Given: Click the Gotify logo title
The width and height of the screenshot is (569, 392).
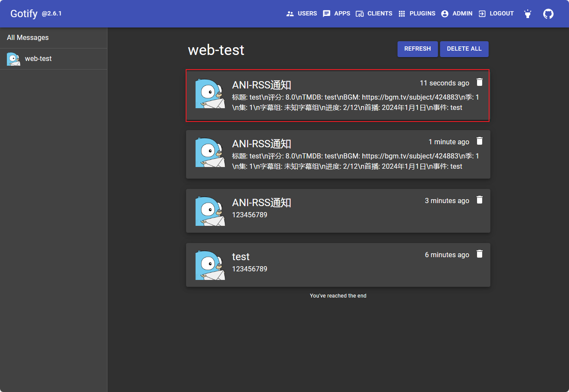Looking at the screenshot, I should click(24, 14).
